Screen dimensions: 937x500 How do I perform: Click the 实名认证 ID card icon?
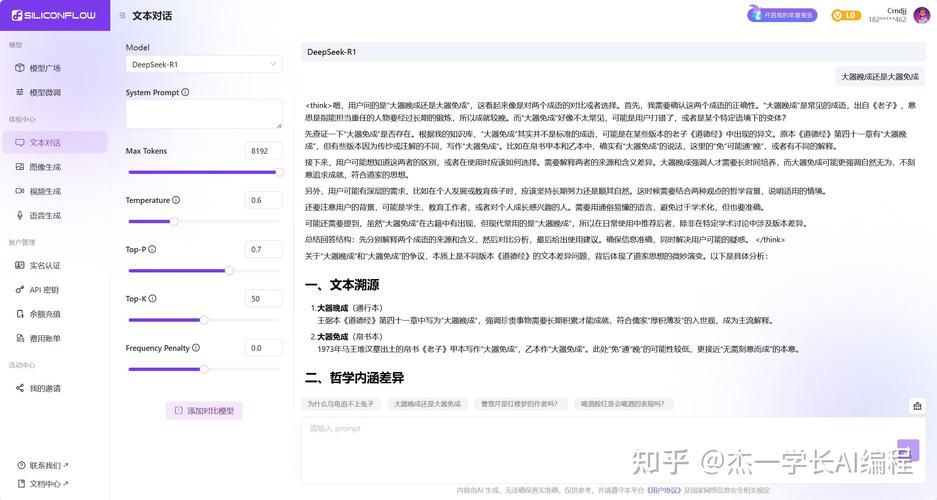(x=20, y=265)
